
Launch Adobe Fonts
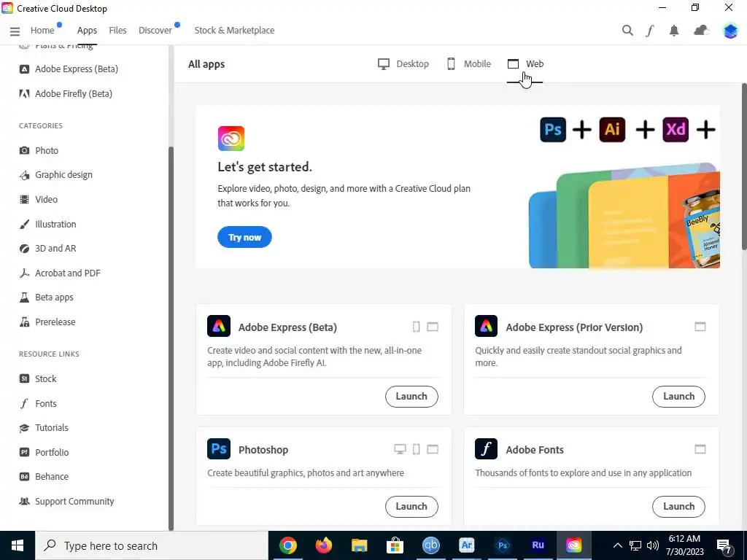click(x=678, y=506)
